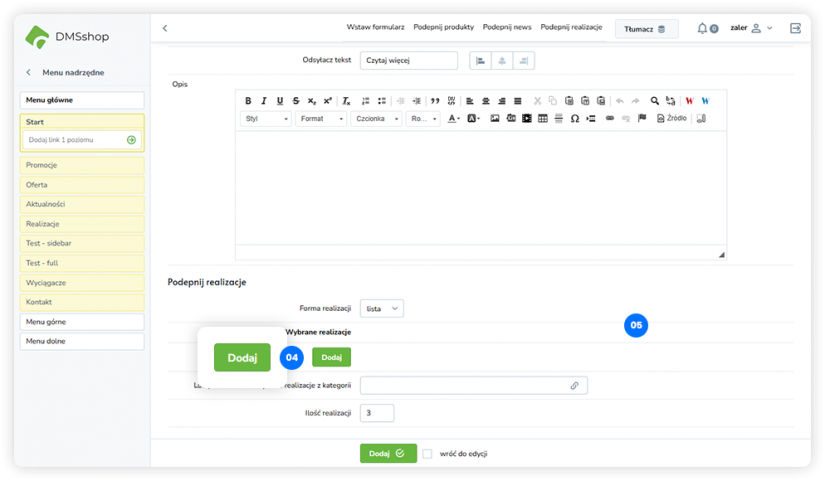The width and height of the screenshot is (825, 481).
Task: Insert special character omega symbol
Action: point(575,119)
